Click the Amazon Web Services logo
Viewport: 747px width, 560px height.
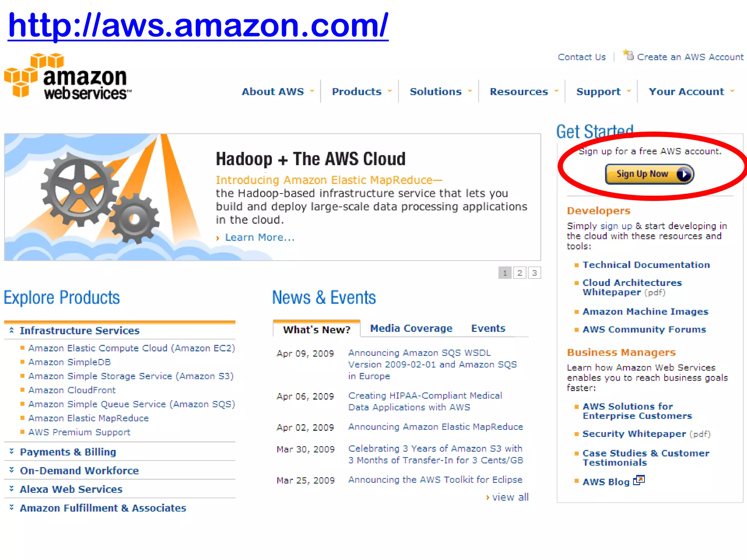pos(67,77)
